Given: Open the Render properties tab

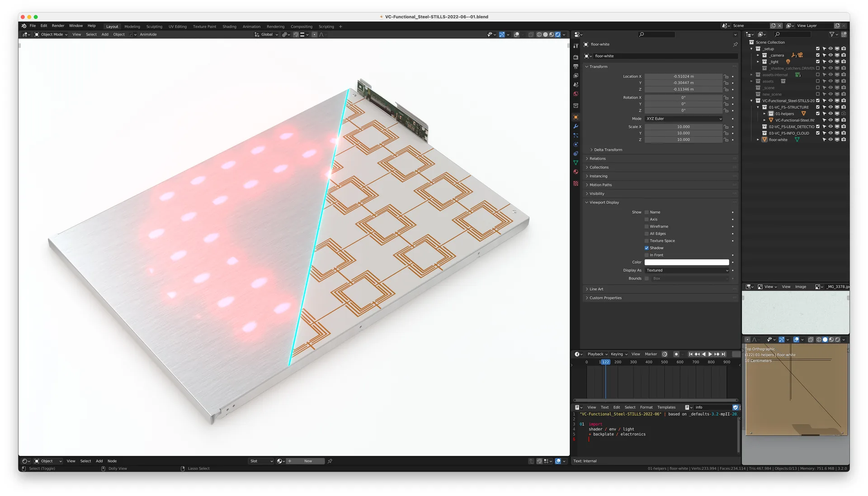Looking at the screenshot, I should coord(576,57).
